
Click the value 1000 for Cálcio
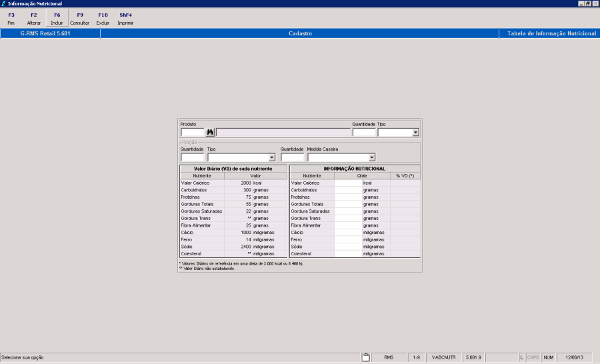tap(246, 232)
